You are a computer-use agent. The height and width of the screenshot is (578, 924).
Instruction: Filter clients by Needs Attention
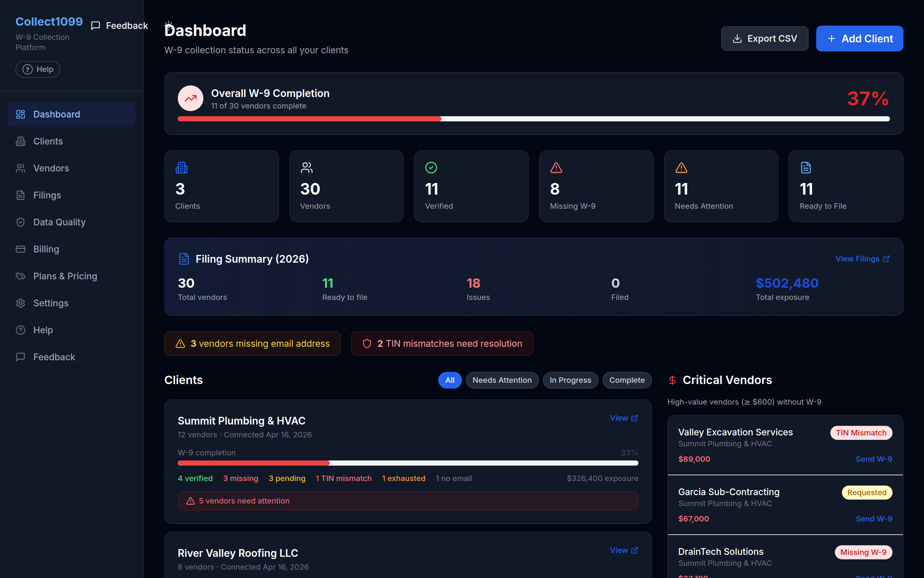click(502, 380)
